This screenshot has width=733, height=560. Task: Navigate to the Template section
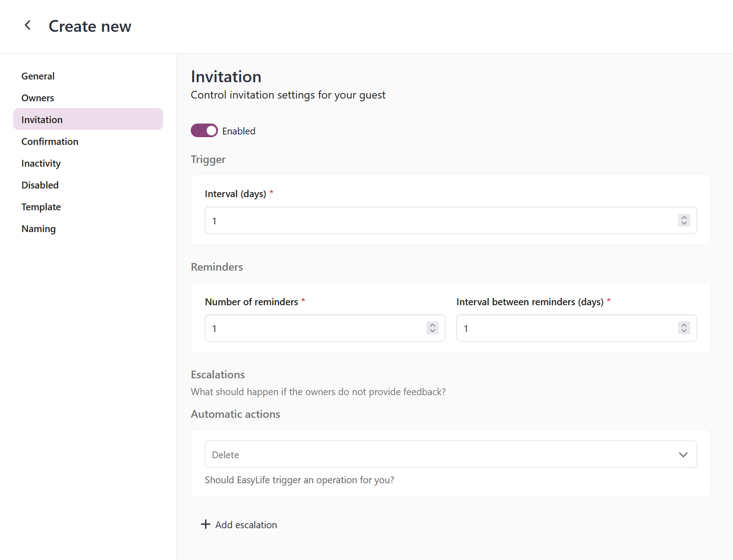point(41,207)
